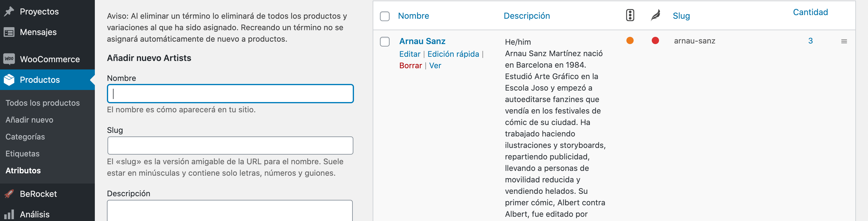
Task: Open Todos los productos submenu item
Action: [x=43, y=103]
